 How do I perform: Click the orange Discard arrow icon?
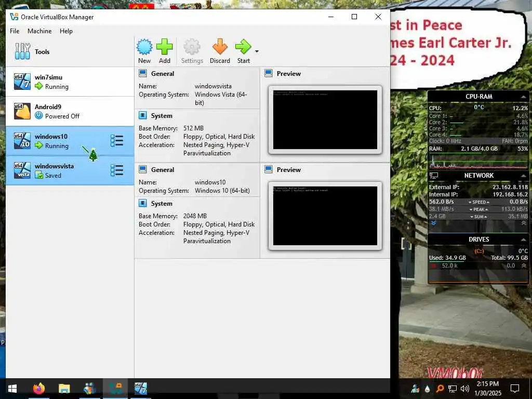coord(220,47)
